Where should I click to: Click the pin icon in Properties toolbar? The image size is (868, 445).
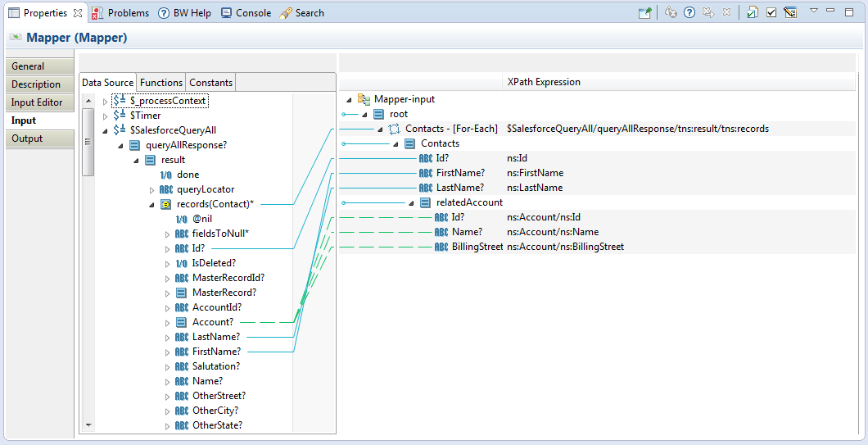coord(645,13)
